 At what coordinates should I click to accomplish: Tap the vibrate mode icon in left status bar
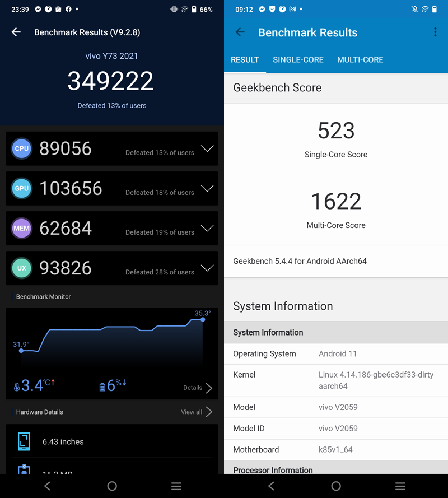point(174,9)
